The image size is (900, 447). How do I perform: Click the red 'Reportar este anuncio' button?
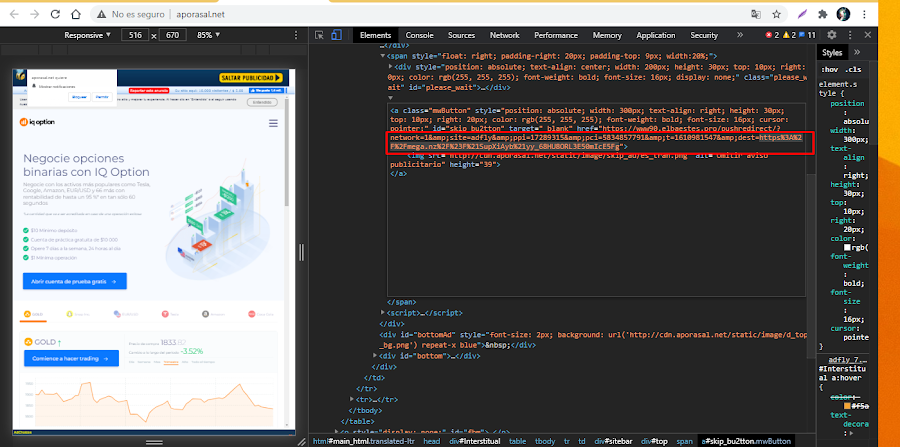click(150, 91)
